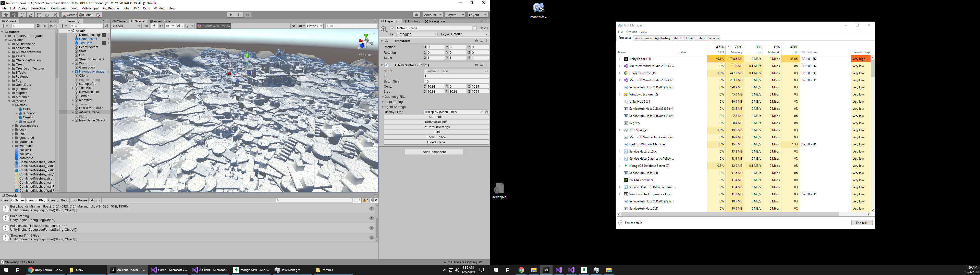Set the Batch Size field to a new value
Viewport: 980px width, 275px height.
(455, 81)
